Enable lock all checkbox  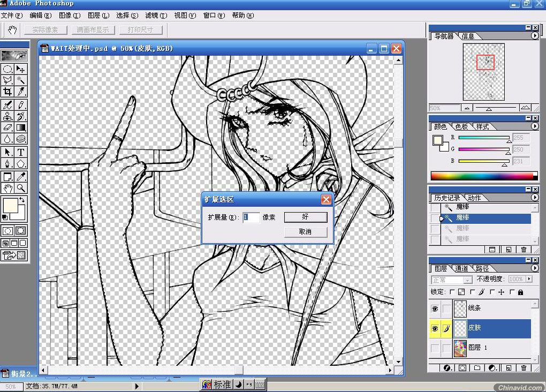click(512, 292)
